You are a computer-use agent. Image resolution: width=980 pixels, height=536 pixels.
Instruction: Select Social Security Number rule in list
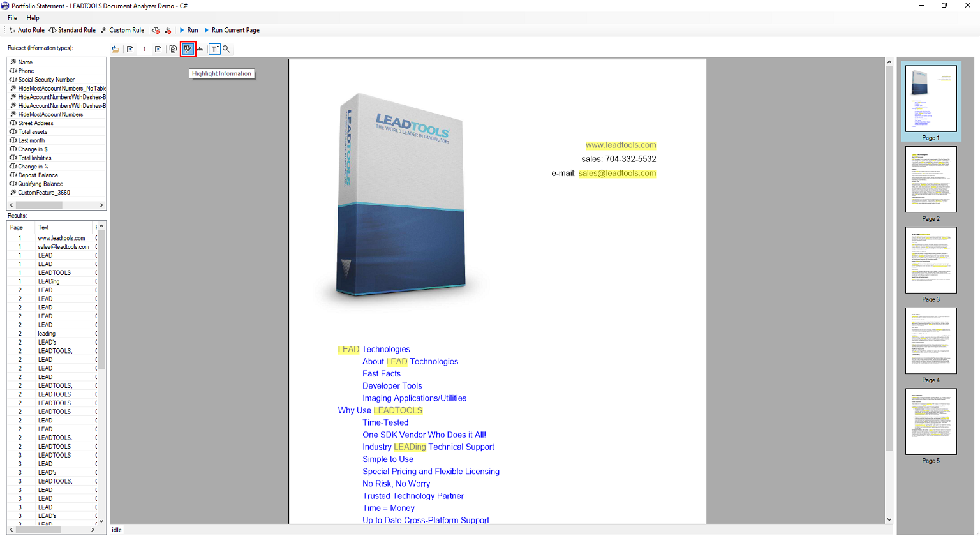point(46,80)
